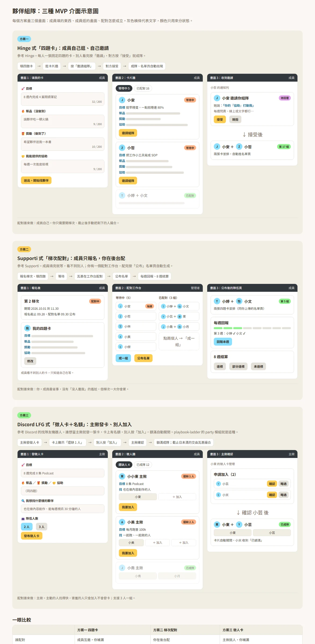Click the fire icon next to 祭品（沒做到）
Image resolution: width=315 pixels, height=644 pixels.
pyautogui.click(x=23, y=111)
